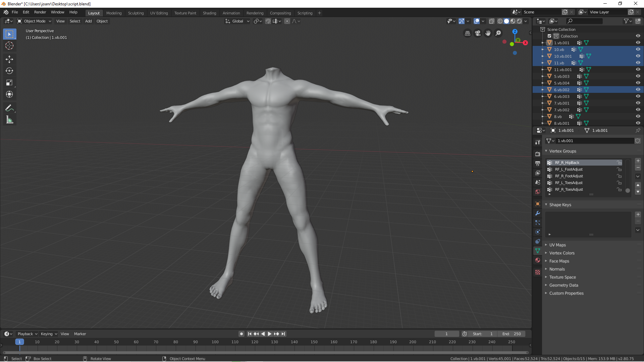Open the Object Mode dropdown
The width and height of the screenshot is (644, 362).
(x=34, y=21)
